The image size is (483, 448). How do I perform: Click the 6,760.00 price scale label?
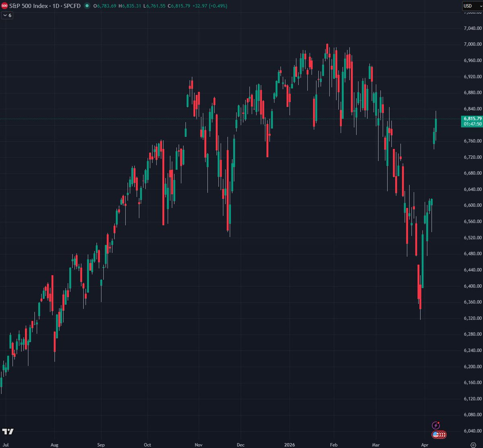coord(473,141)
